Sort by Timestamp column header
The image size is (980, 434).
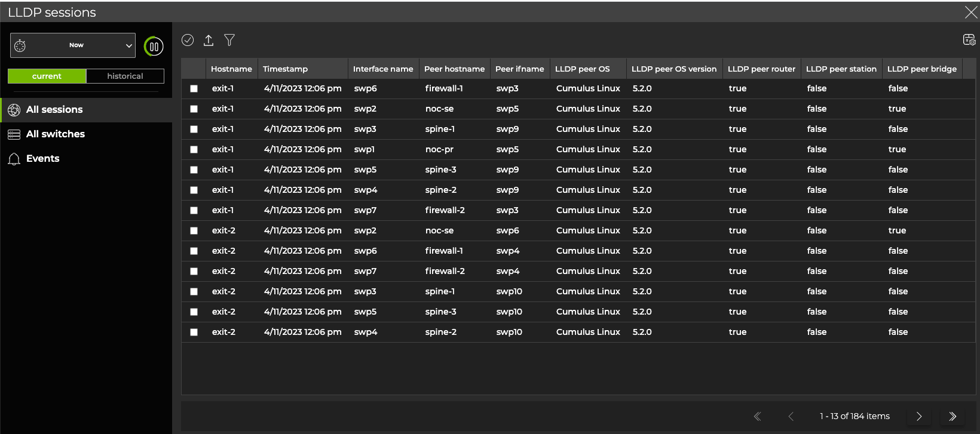coord(302,69)
